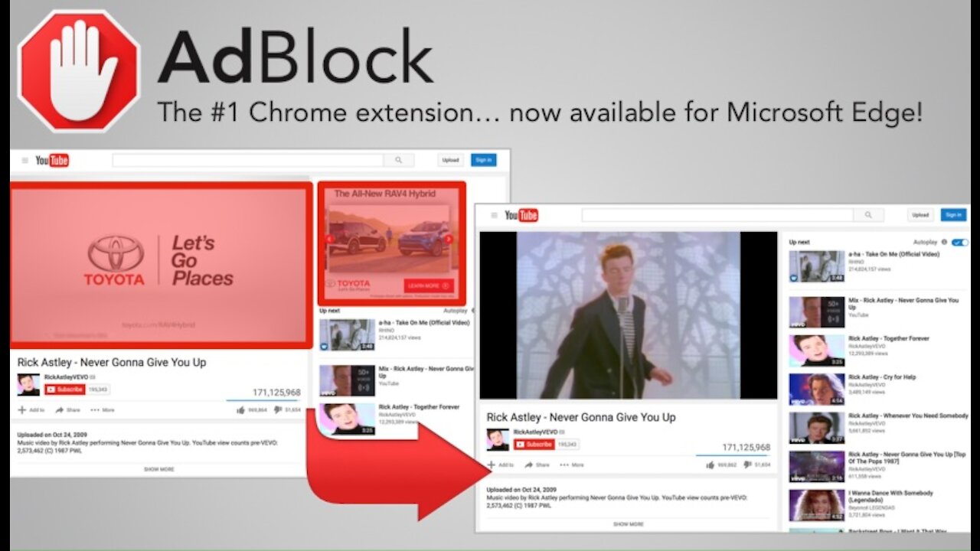
Task: Open the Top Of The Pops 1987 thumbnail
Action: coord(817,467)
